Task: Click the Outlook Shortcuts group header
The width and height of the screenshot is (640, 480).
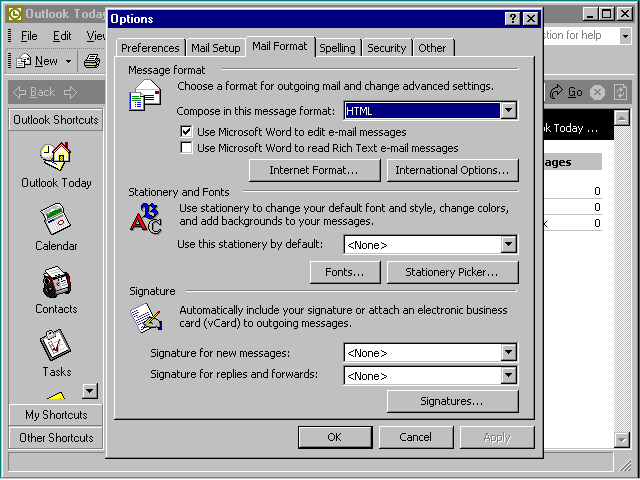Action: (56, 120)
